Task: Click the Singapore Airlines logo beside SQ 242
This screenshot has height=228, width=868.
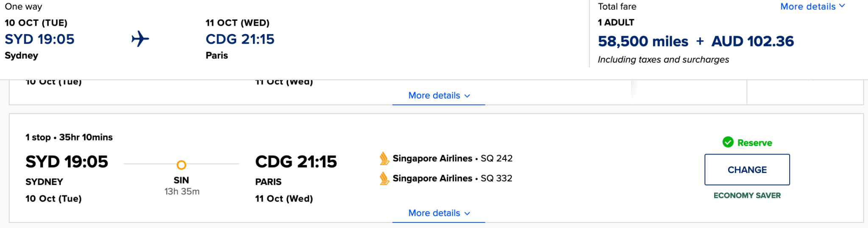Action: click(x=384, y=159)
